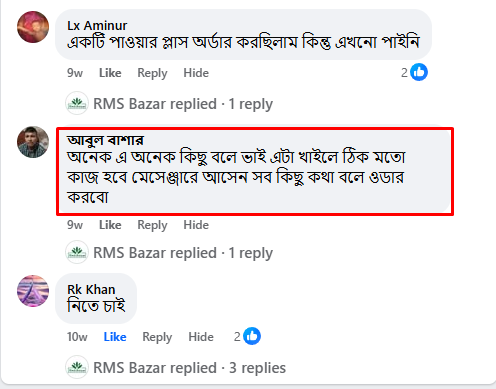Hide আবুল বাশার's comment
The width and height of the screenshot is (496, 389).
(196, 225)
